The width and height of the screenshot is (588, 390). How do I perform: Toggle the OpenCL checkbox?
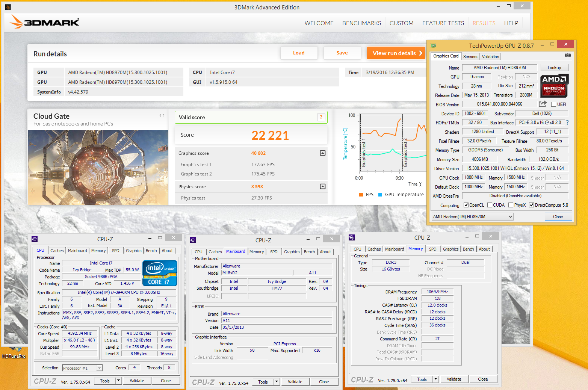[466, 205]
